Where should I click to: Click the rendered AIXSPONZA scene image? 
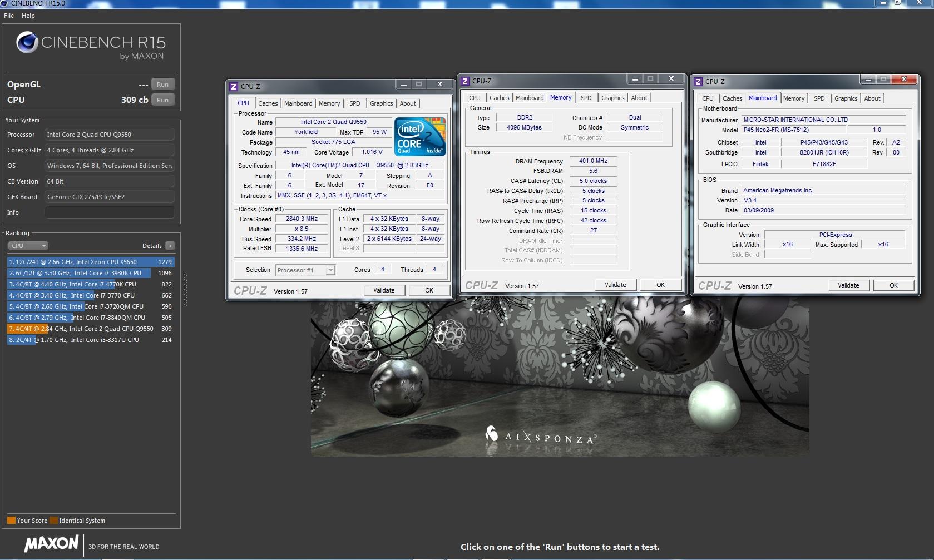560,378
